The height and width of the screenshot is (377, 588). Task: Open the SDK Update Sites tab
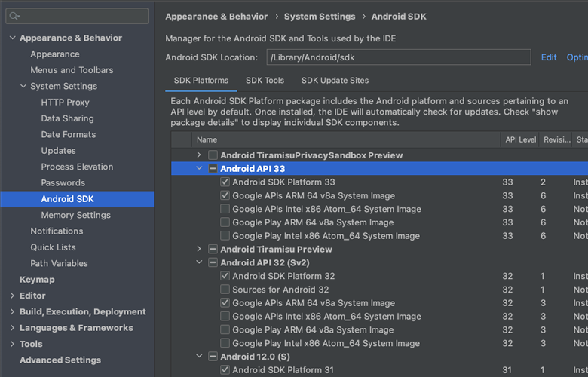click(x=335, y=81)
